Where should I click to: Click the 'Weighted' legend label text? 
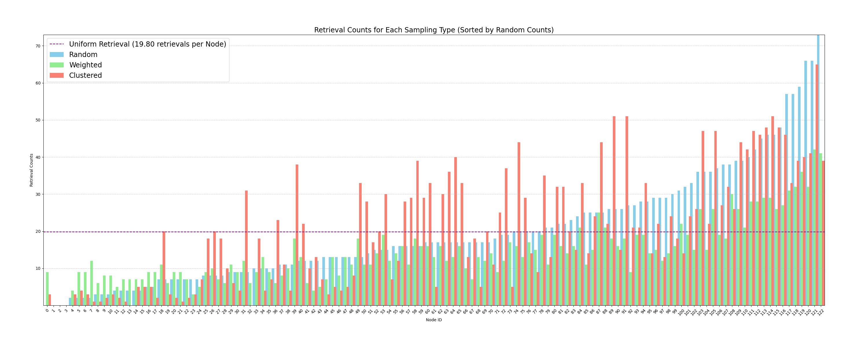tap(85, 65)
